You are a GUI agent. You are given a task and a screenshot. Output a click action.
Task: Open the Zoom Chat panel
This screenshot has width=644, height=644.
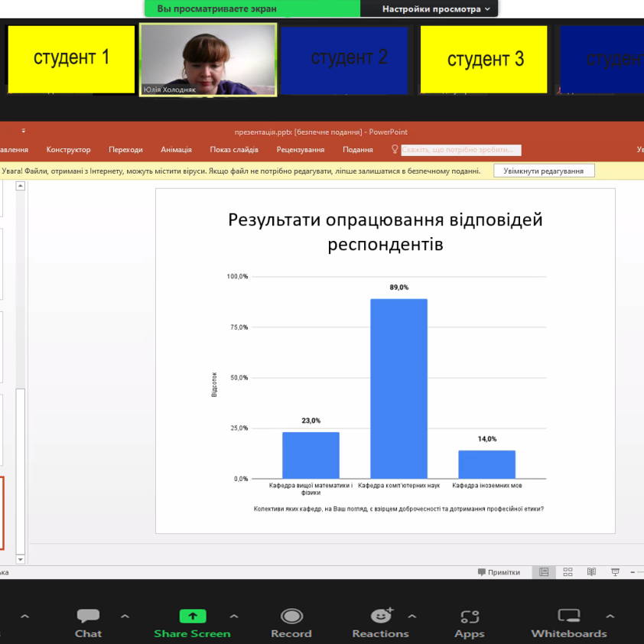[88, 623]
